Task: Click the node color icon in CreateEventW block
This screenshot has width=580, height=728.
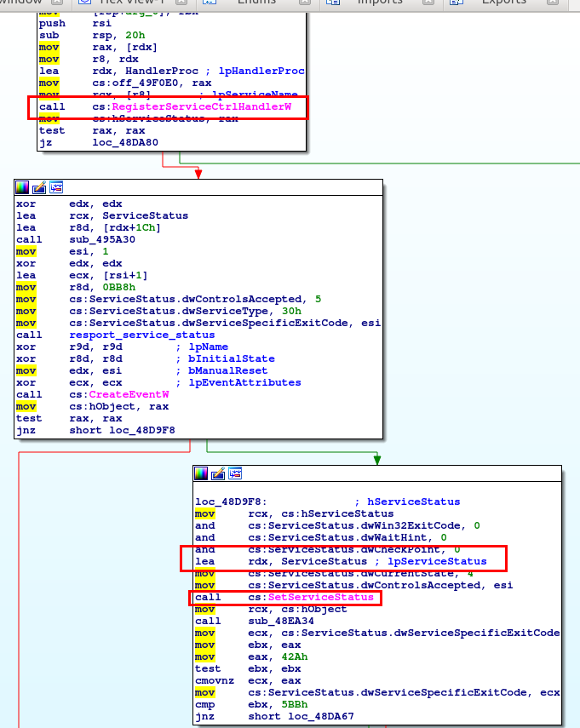Action: [x=23, y=186]
